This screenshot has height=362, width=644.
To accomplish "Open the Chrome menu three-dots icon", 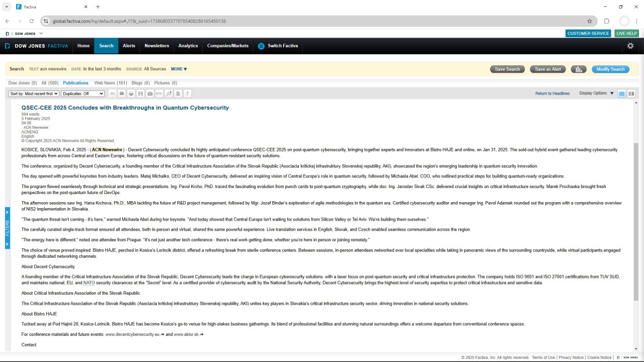I will pos(636,21).
